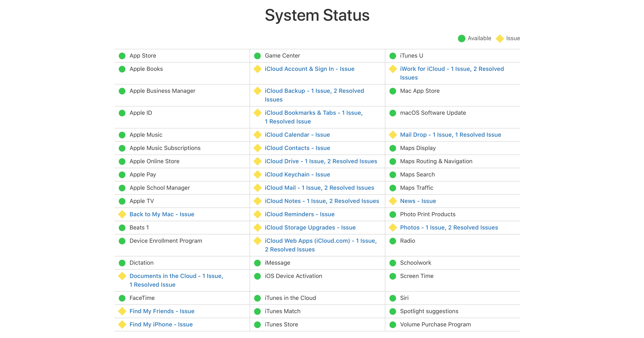The image size is (644, 338).
Task: Open iCloud Storage Upgrades issue link
Action: (x=310, y=228)
